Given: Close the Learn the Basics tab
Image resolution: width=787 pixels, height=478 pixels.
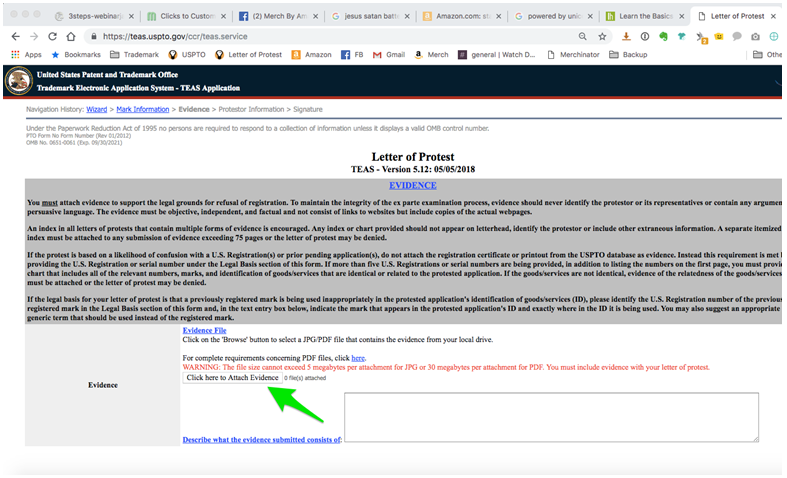Looking at the screenshot, I should tap(682, 16).
